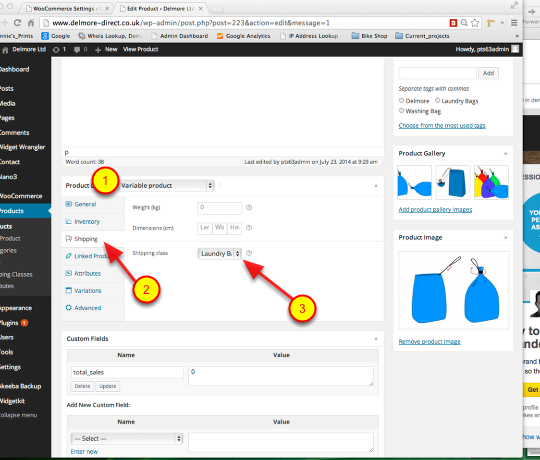This screenshot has width=540, height=460.
Task: Select Shipping product data tab
Action: (93, 239)
